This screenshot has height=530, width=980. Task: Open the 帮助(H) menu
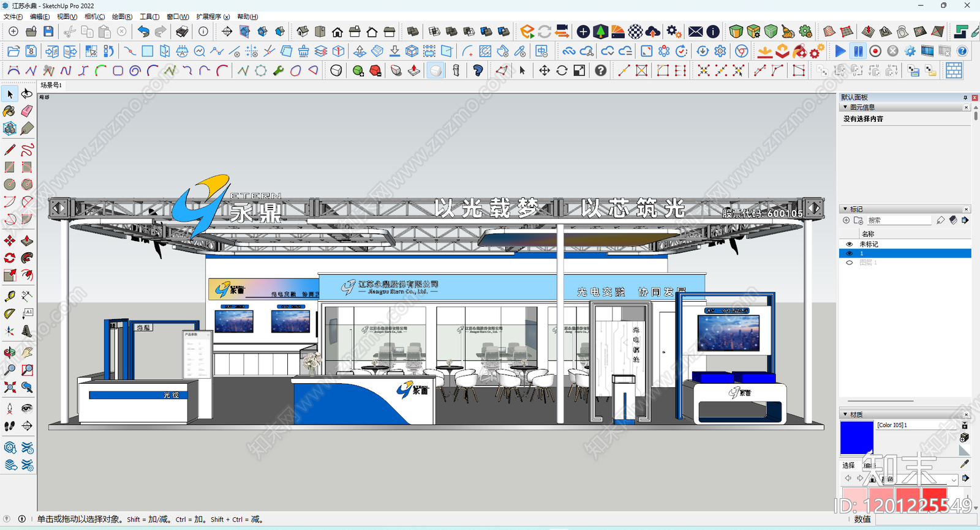click(x=247, y=17)
